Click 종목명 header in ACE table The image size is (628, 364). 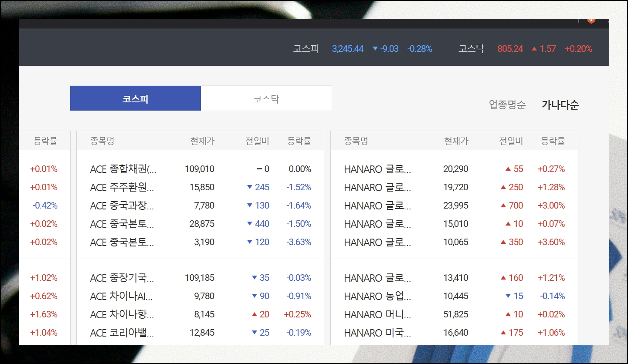click(x=102, y=141)
